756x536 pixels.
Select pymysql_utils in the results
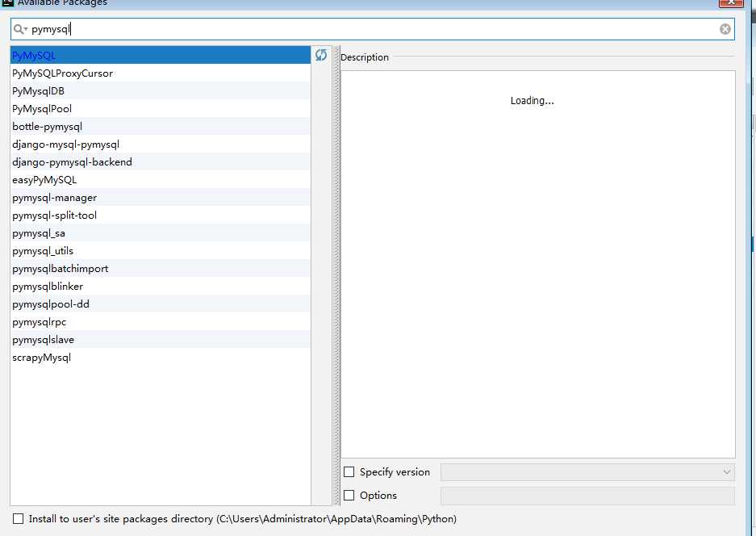tap(160, 251)
